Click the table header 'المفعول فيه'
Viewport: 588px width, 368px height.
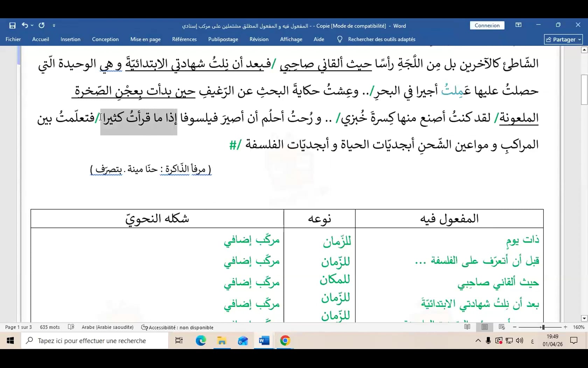pyautogui.click(x=449, y=219)
